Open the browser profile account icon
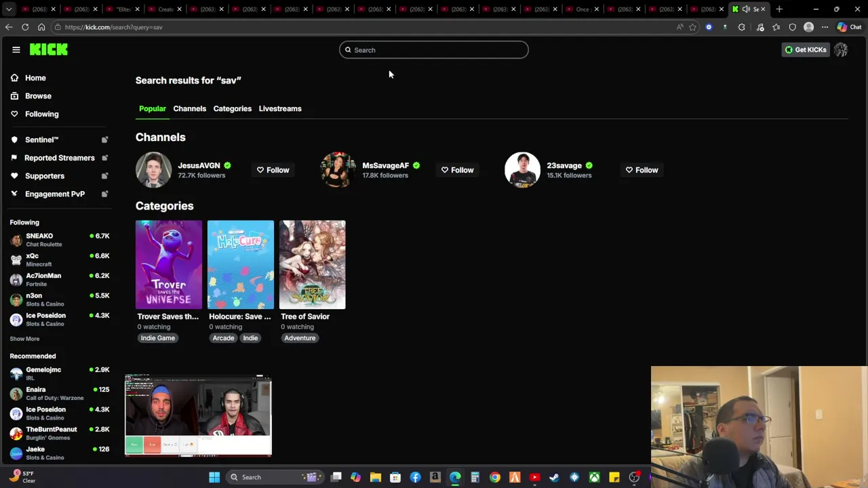 (808, 27)
